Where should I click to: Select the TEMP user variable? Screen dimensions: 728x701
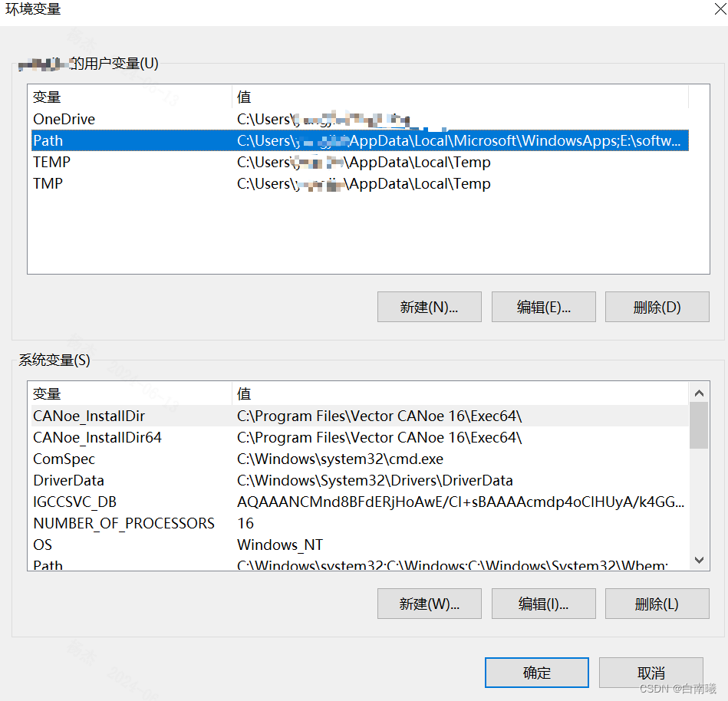[115, 162]
